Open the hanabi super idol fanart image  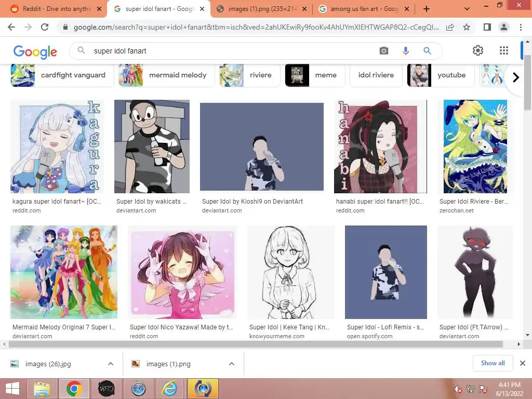click(380, 146)
